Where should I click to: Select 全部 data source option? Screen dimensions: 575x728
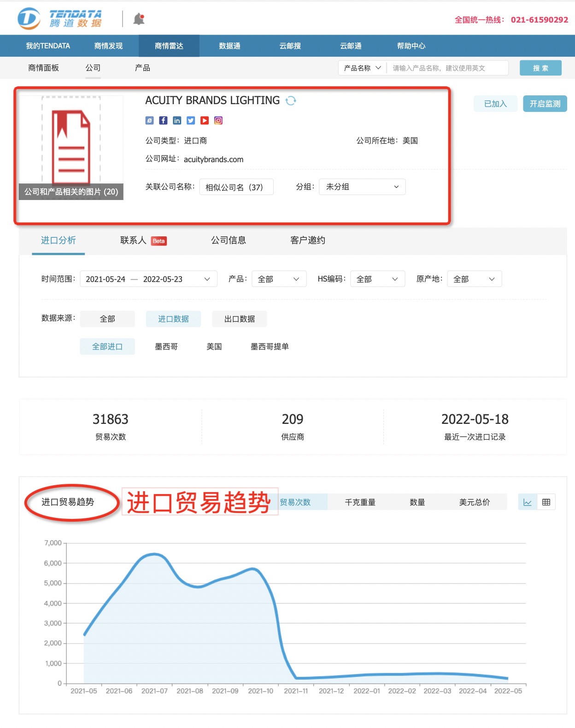pyautogui.click(x=107, y=319)
